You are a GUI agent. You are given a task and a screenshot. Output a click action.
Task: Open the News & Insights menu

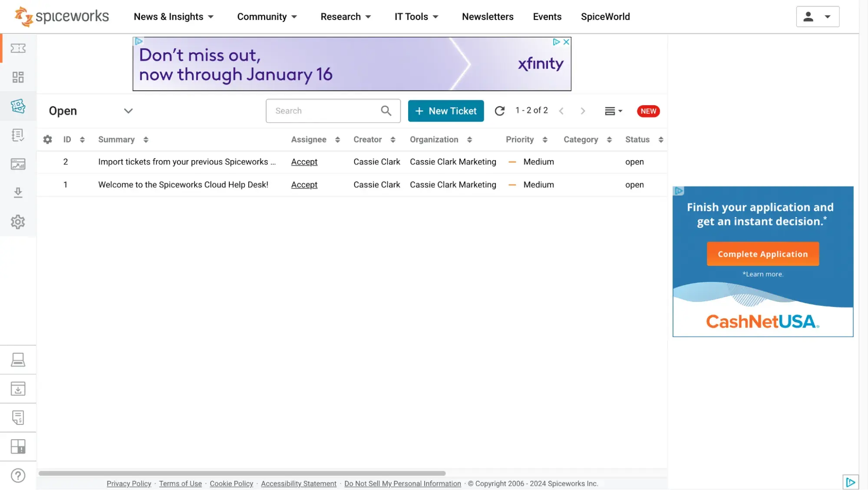pos(173,16)
